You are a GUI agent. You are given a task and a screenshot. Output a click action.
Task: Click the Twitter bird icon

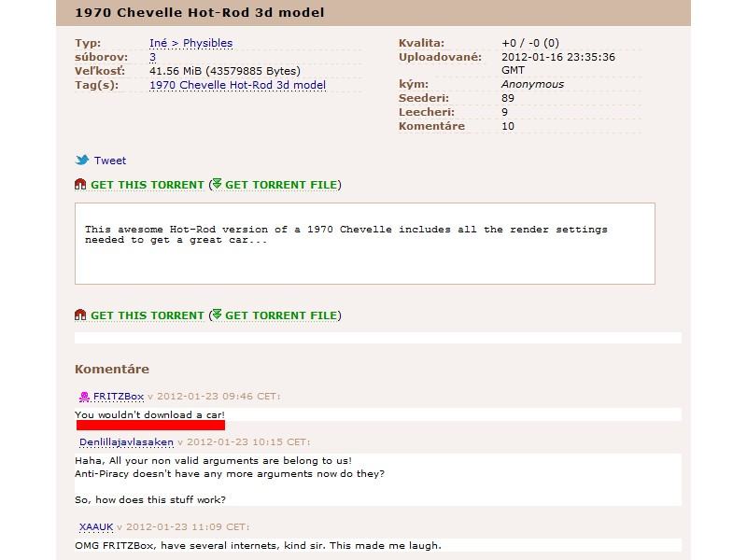(82, 160)
